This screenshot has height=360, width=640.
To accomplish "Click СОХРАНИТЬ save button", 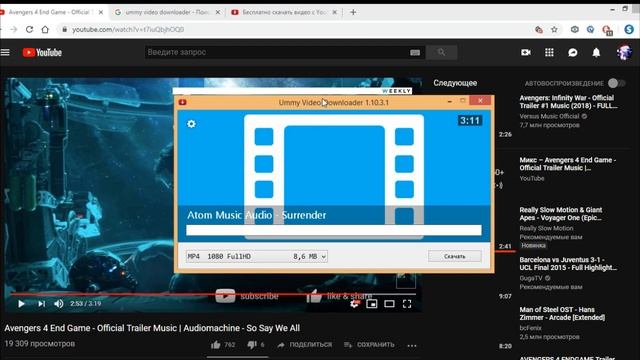I will (x=369, y=345).
